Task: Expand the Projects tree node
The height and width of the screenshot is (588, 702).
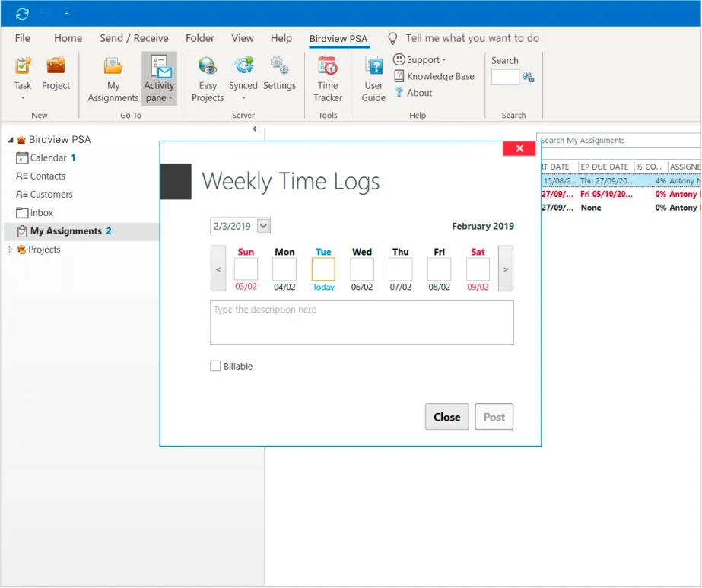Action: [11, 250]
